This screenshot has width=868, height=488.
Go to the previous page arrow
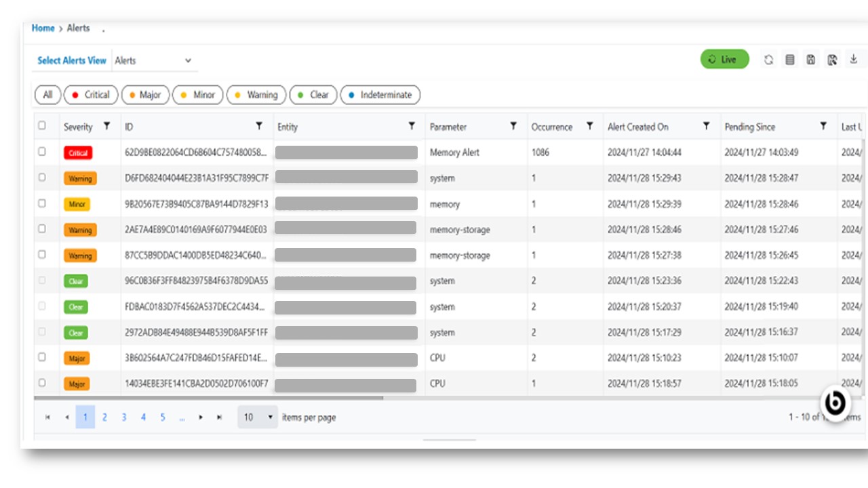(66, 418)
